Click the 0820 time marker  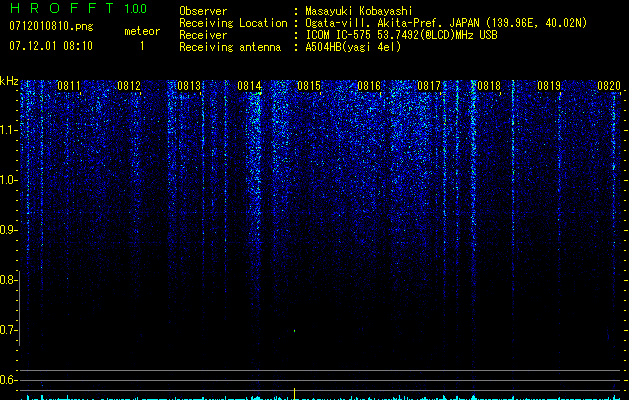pos(609,86)
